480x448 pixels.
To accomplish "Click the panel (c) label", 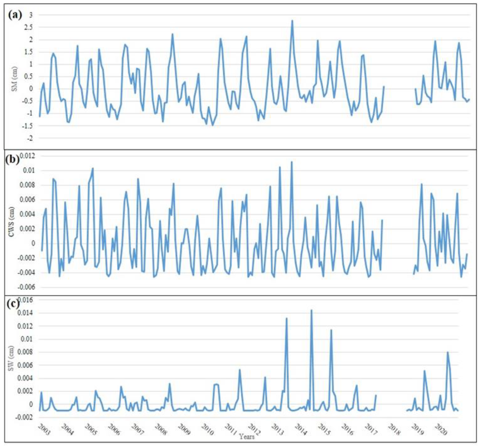I will 13,304.
